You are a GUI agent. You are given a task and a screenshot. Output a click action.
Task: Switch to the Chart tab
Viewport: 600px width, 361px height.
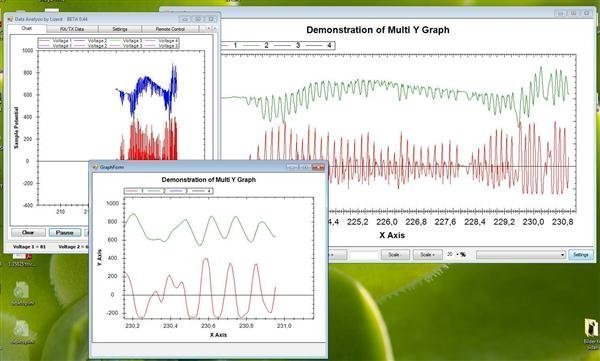(x=27, y=28)
